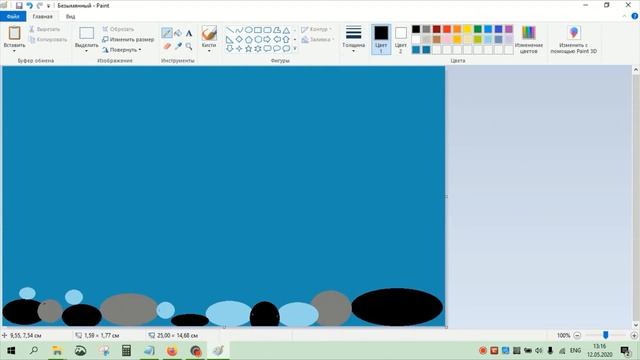
Task: Open Customize Quick Access Toolbar arrow
Action: [x=48, y=6]
